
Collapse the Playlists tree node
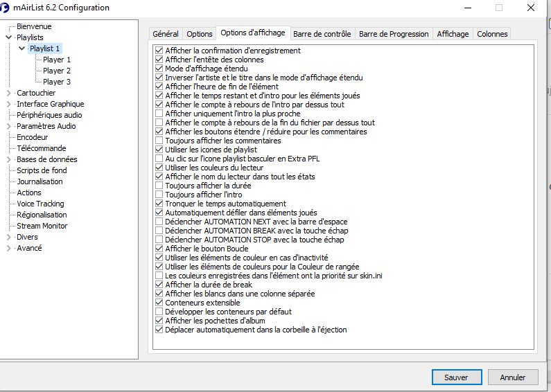click(9, 37)
